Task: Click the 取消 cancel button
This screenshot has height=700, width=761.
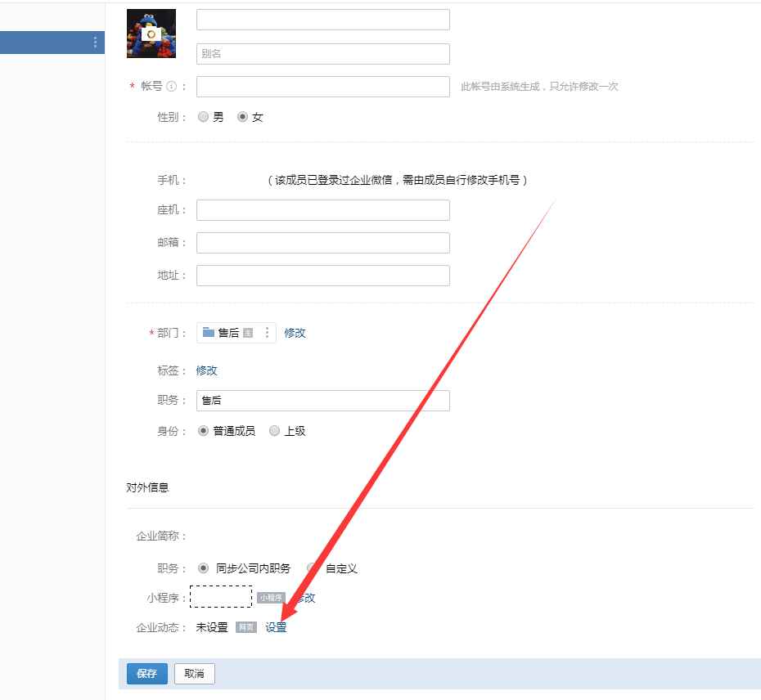Action: coord(194,673)
